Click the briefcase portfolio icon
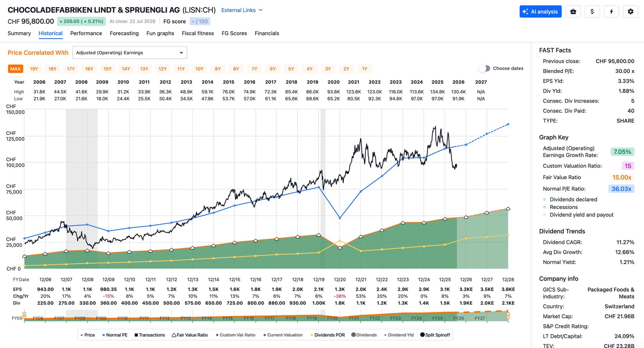 (x=573, y=12)
